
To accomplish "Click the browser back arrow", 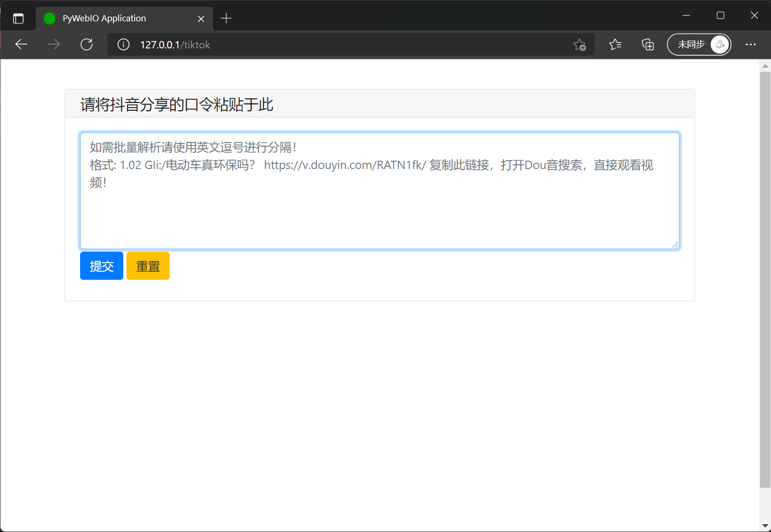I will point(21,45).
